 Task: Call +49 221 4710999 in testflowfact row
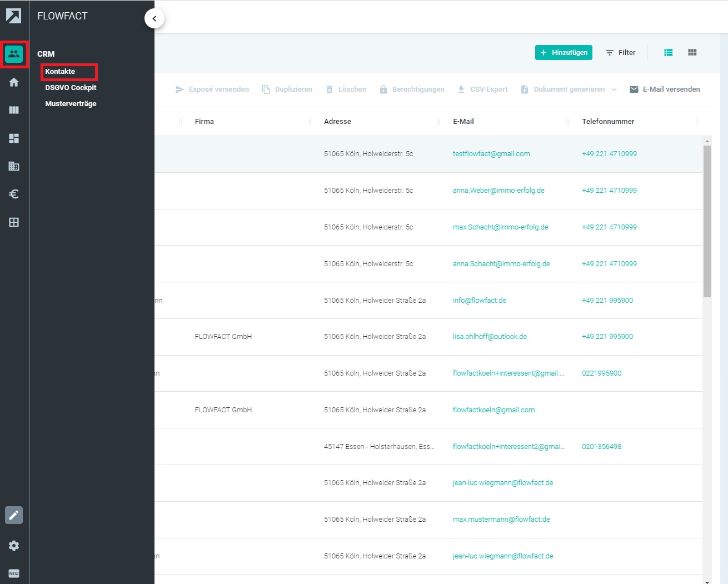tap(609, 153)
